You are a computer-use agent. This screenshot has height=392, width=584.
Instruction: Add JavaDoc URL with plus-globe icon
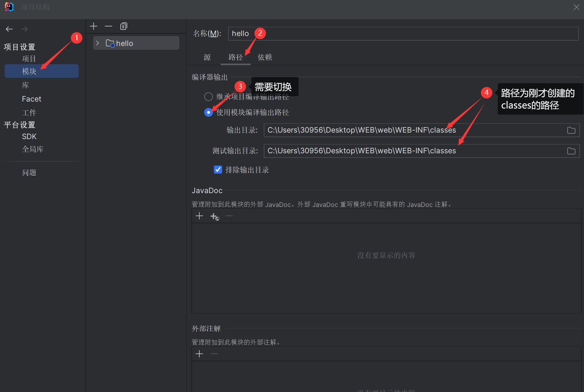pyautogui.click(x=215, y=217)
